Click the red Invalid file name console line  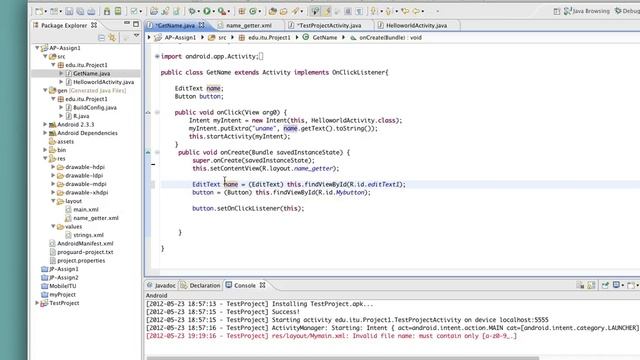331,336
